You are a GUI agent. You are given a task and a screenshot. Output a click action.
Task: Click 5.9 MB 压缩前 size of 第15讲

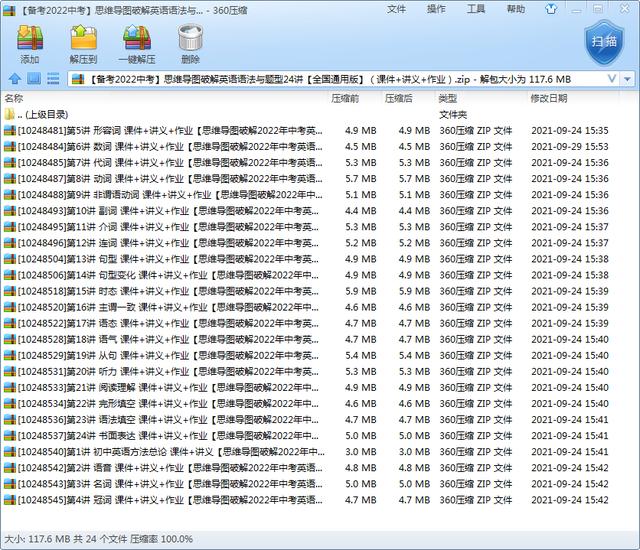coord(361,291)
